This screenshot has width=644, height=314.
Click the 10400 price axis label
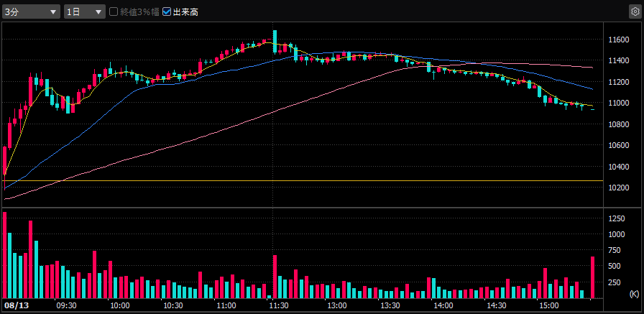click(x=619, y=167)
